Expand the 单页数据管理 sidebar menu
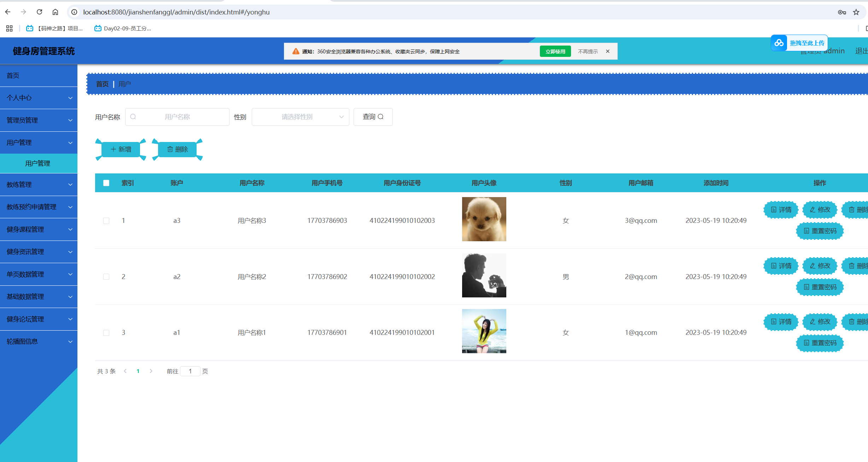Screen dimensions: 868x462 pos(39,274)
